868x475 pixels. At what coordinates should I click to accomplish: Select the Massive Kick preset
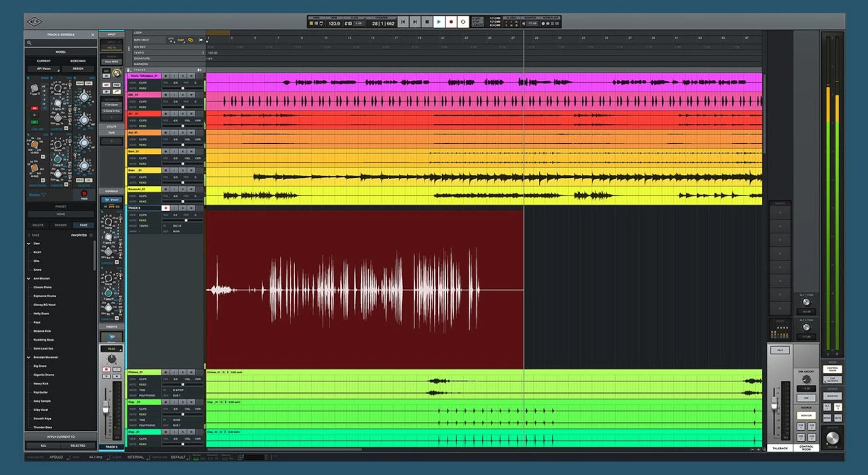[43, 331]
